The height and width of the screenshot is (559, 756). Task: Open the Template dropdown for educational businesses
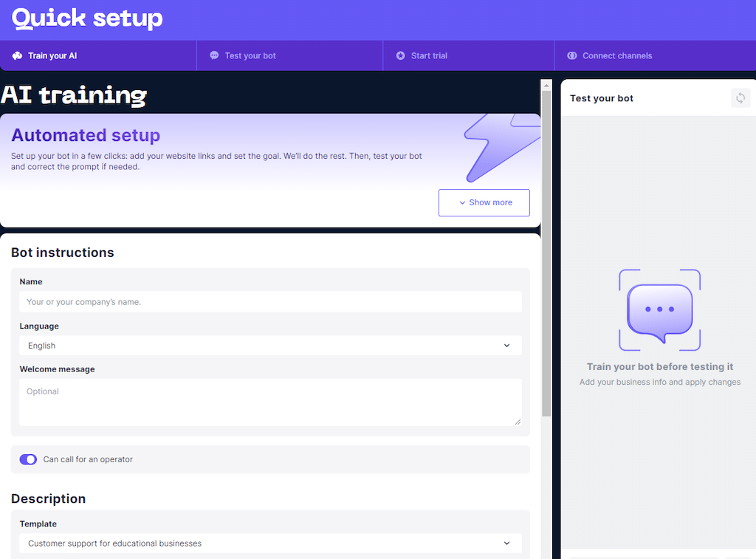tap(270, 543)
